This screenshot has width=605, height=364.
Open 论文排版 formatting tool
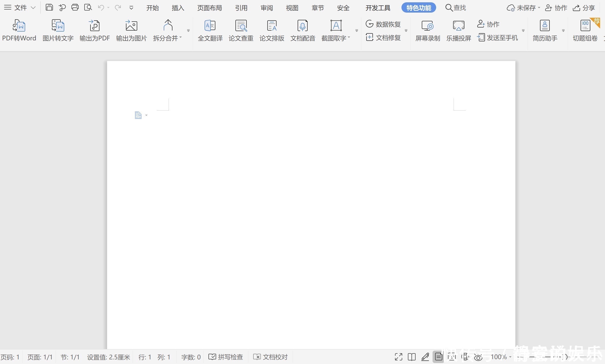tap(272, 30)
